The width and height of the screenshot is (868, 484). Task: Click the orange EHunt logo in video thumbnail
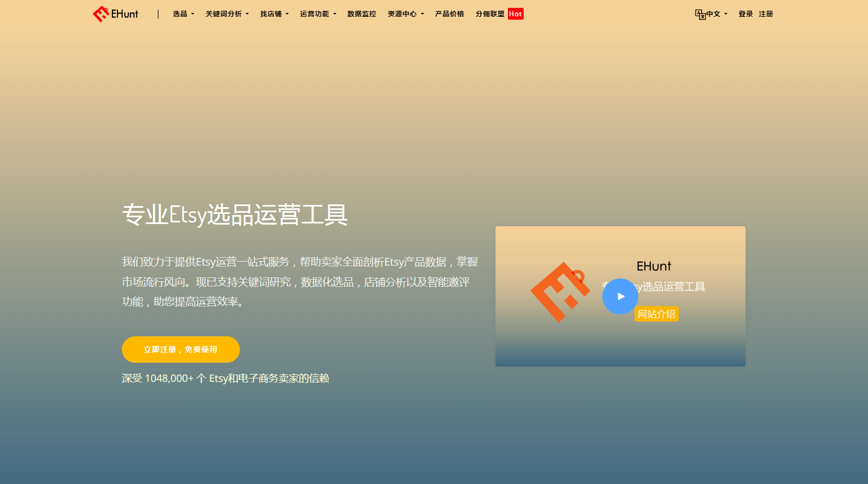(560, 292)
